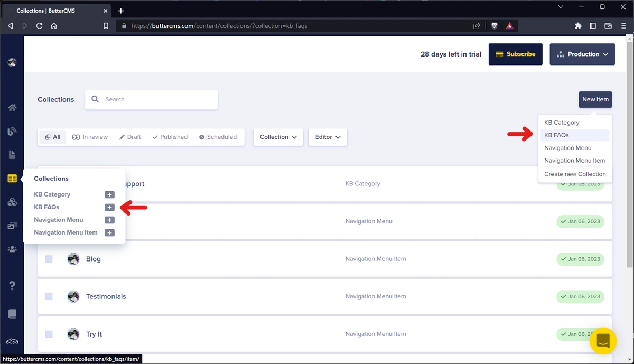
Task: Open the Production environment dropdown
Action: pos(582,54)
